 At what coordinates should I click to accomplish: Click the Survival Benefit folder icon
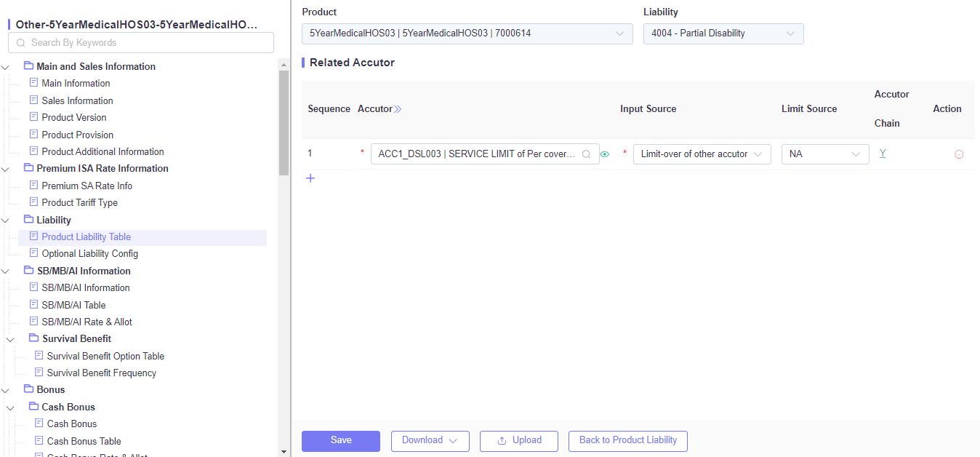[34, 338]
